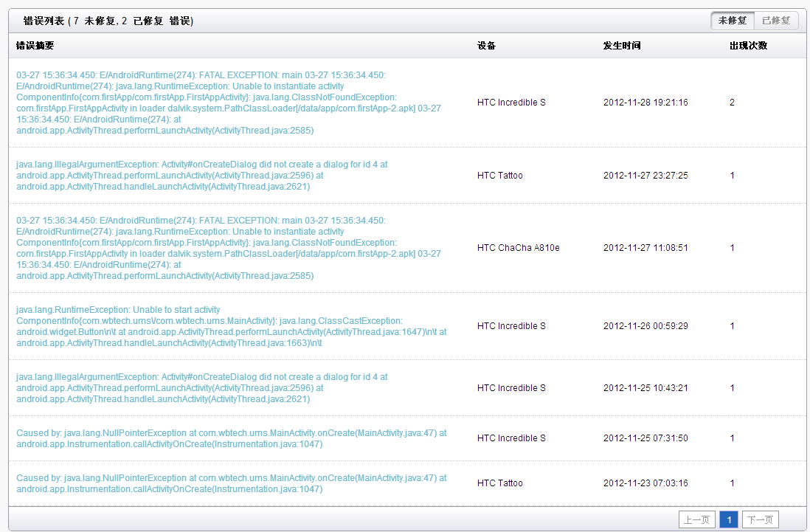Click timestamp 2012-11-23 07:03:16
This screenshot has height=532, width=810.
pyautogui.click(x=645, y=483)
